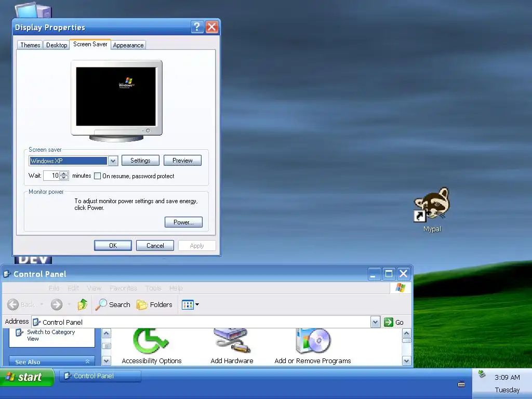532x399 pixels.
Task: Click the Display Properties help question button
Action: pyautogui.click(x=197, y=27)
